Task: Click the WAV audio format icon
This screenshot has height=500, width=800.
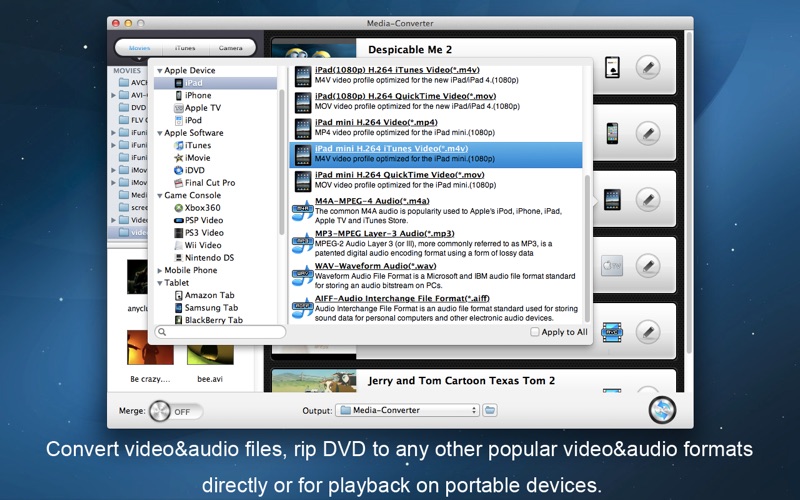Action: click(302, 275)
